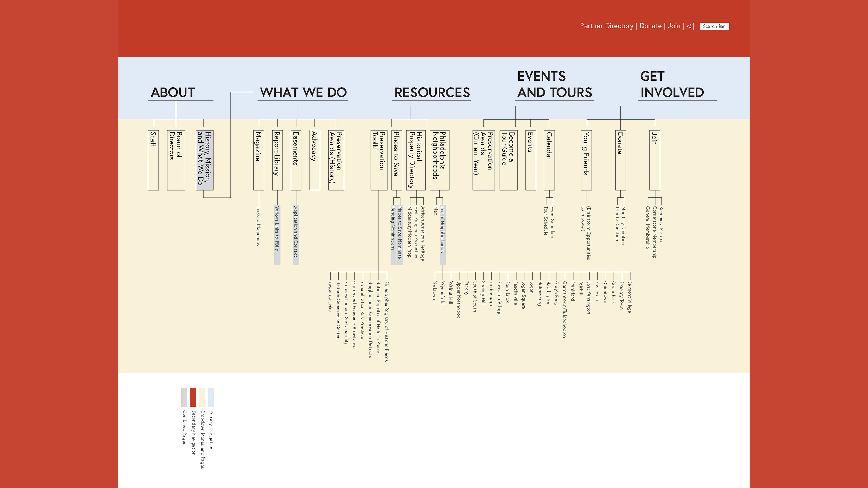The width and height of the screenshot is (868, 488).
Task: Click the Join link in header
Action: (674, 26)
